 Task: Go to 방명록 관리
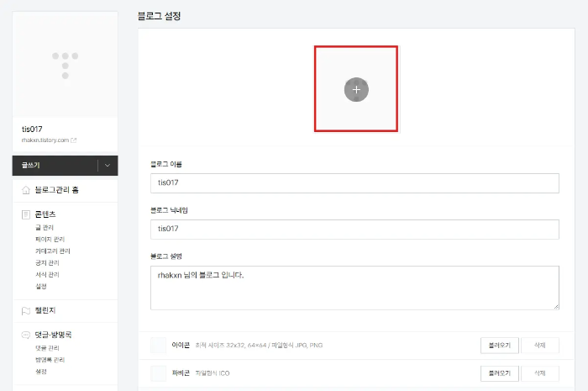point(50,360)
